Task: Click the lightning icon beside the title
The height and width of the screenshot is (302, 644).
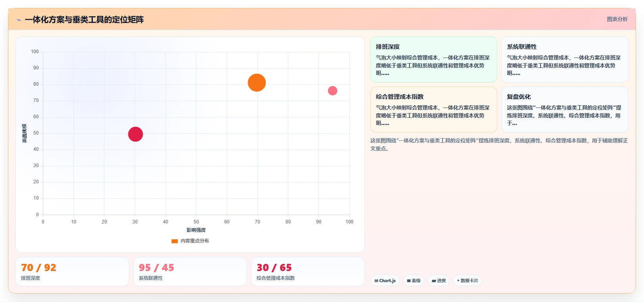Action: click(x=19, y=20)
